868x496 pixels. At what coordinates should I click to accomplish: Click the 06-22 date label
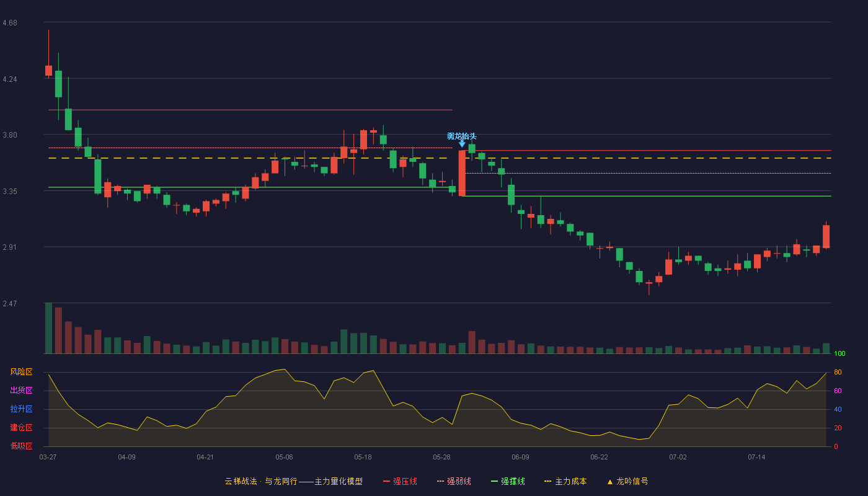point(599,457)
